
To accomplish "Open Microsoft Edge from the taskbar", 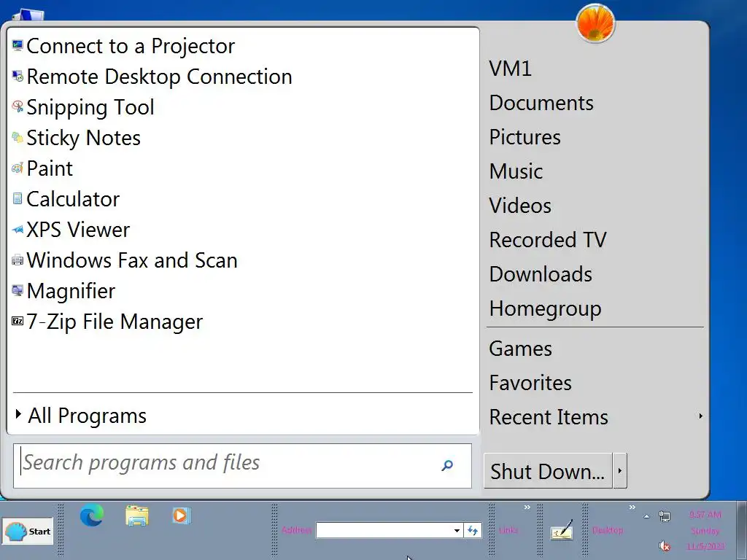I will [92, 516].
